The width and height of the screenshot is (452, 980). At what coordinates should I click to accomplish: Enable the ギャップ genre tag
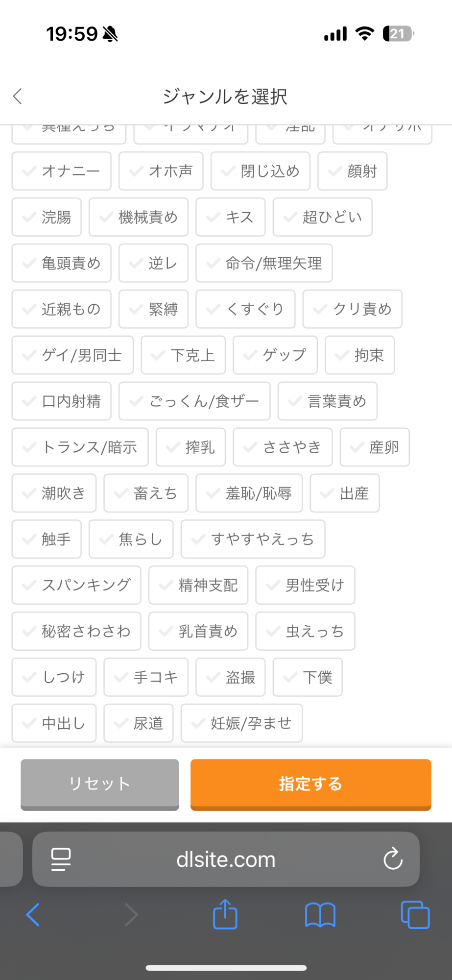tap(275, 355)
